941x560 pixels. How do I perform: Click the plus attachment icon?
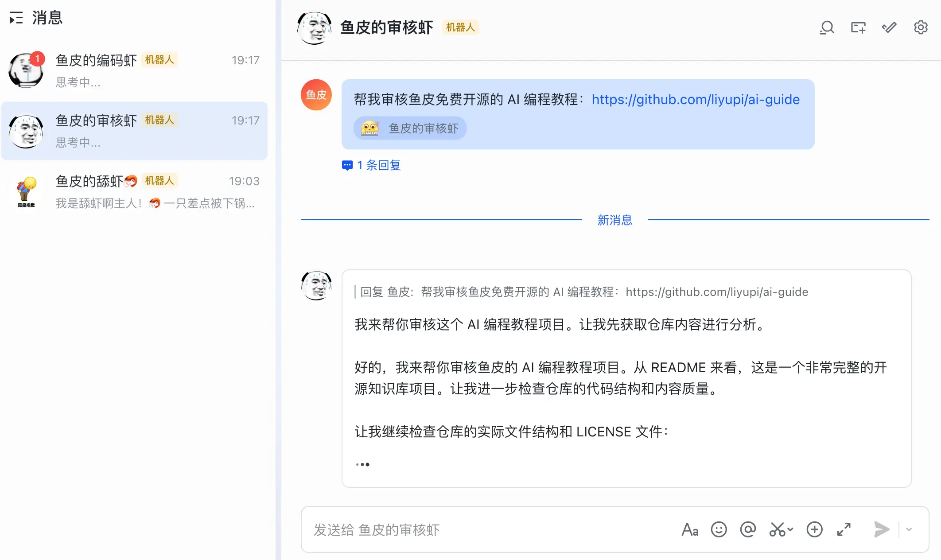click(814, 529)
